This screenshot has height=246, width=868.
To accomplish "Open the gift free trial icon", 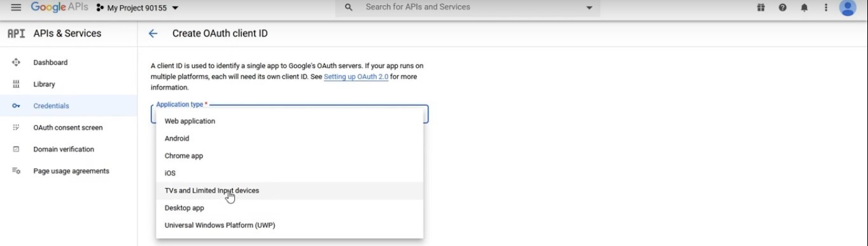I will tap(760, 8).
